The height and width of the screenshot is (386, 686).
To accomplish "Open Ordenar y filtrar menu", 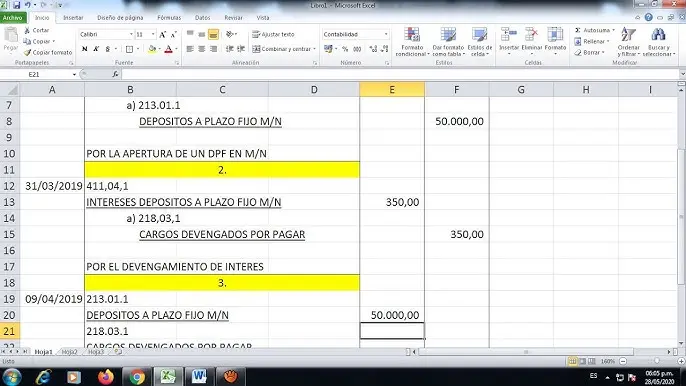I will tap(629, 42).
